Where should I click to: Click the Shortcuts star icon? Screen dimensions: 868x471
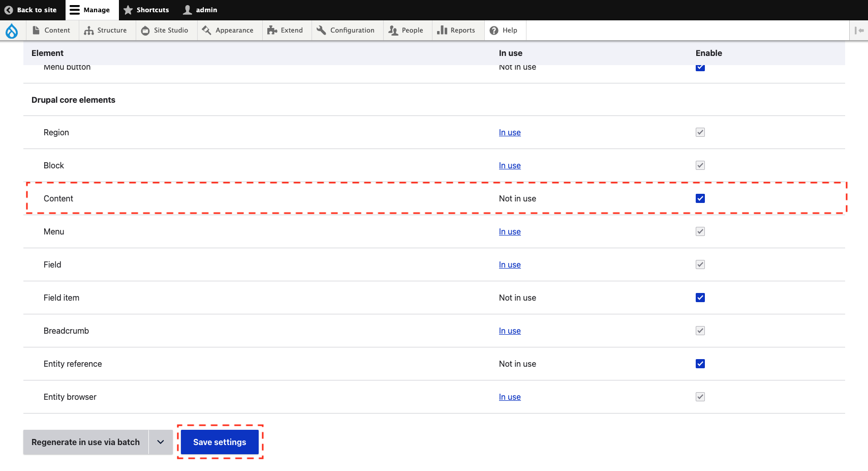(x=128, y=10)
